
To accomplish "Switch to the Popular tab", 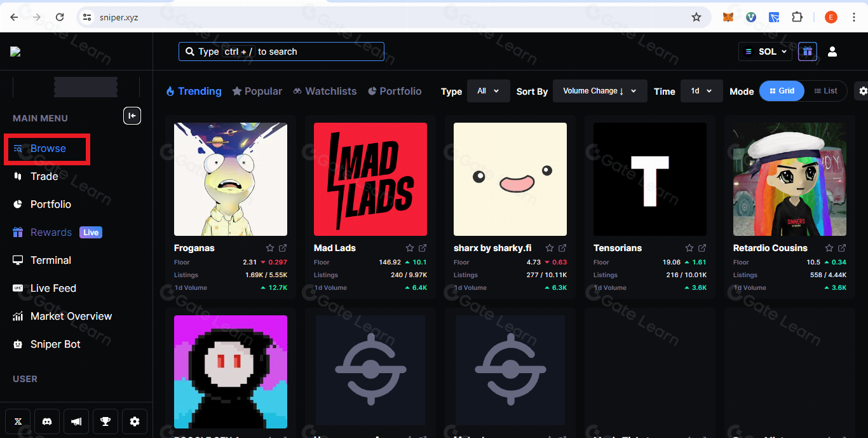I will pyautogui.click(x=257, y=91).
